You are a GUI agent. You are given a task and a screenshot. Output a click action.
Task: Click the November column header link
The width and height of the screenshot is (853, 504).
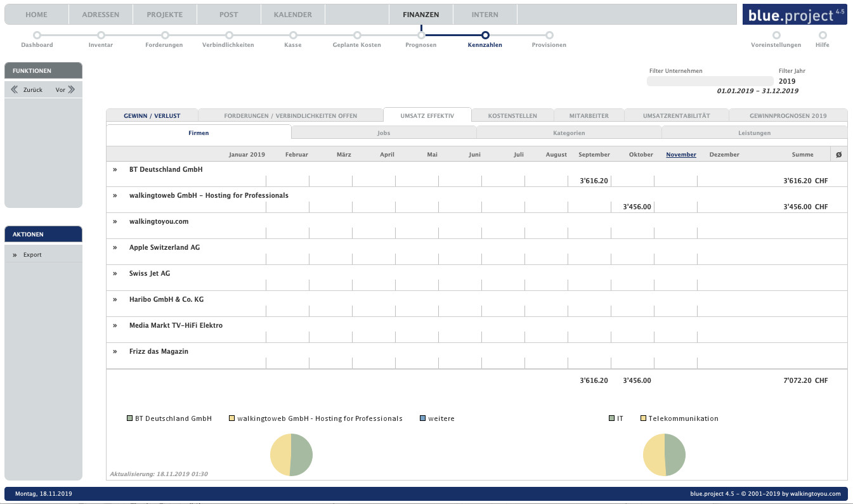click(680, 155)
